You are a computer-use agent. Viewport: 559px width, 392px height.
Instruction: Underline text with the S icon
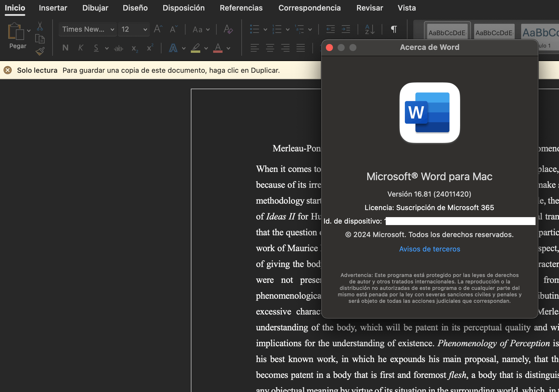click(x=96, y=48)
